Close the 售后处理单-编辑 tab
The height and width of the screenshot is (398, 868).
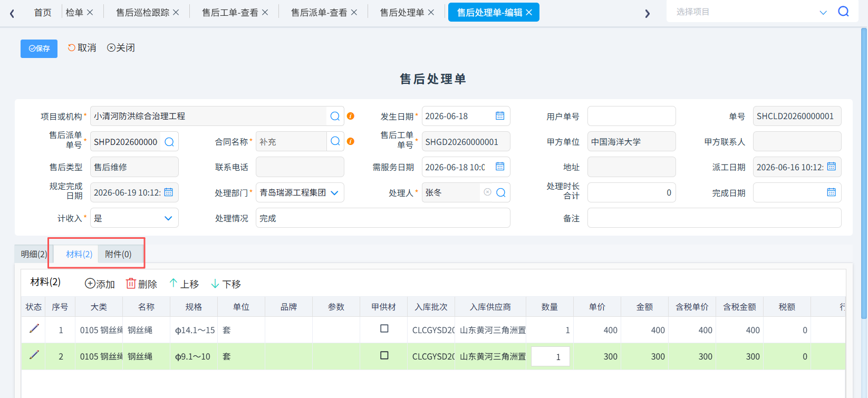529,12
